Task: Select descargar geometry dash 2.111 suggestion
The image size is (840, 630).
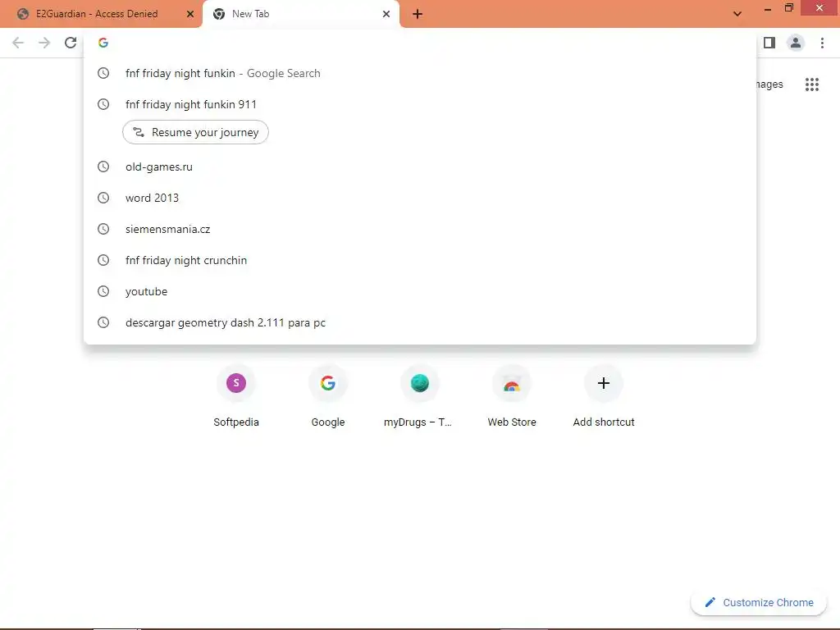Action: coord(420,322)
